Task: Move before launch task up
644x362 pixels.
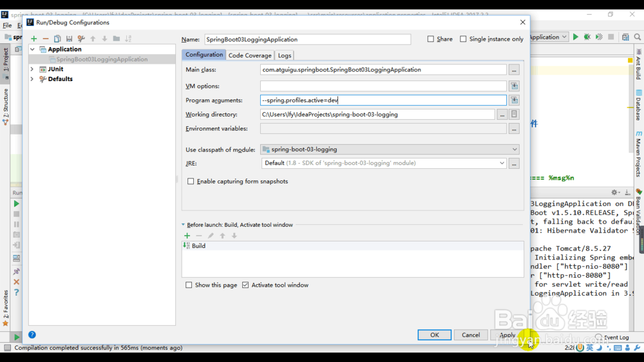Action: coord(222,236)
